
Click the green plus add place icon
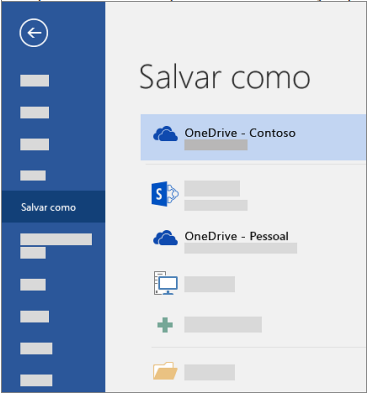[x=165, y=325]
